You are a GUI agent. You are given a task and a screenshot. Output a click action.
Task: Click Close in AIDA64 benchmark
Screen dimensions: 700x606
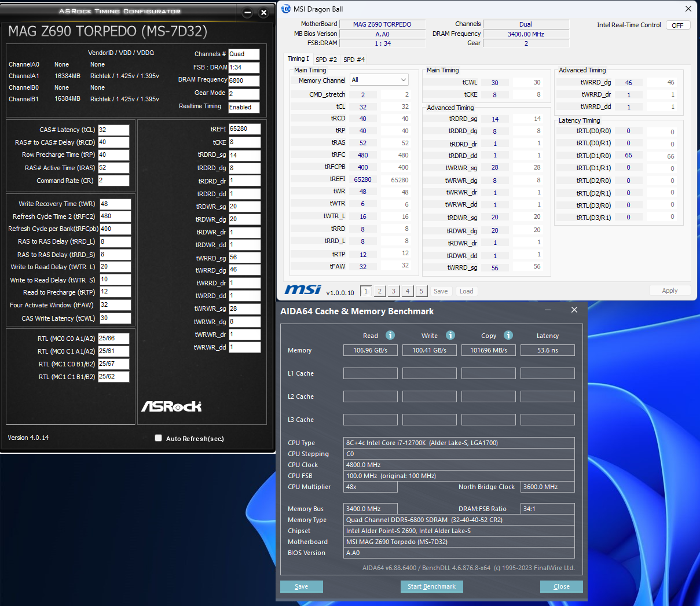point(561,586)
